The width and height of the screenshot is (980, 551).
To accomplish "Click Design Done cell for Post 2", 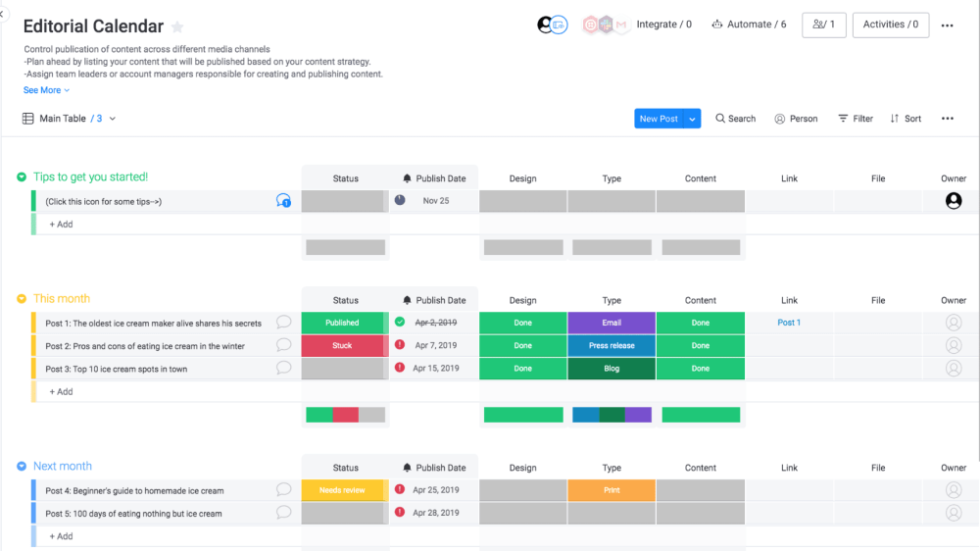I will (x=522, y=345).
